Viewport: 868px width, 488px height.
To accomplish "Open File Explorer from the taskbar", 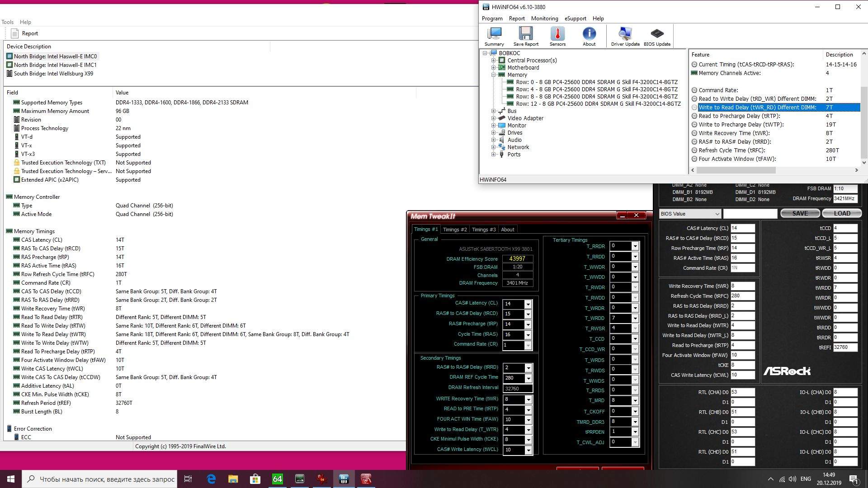I will point(233,479).
